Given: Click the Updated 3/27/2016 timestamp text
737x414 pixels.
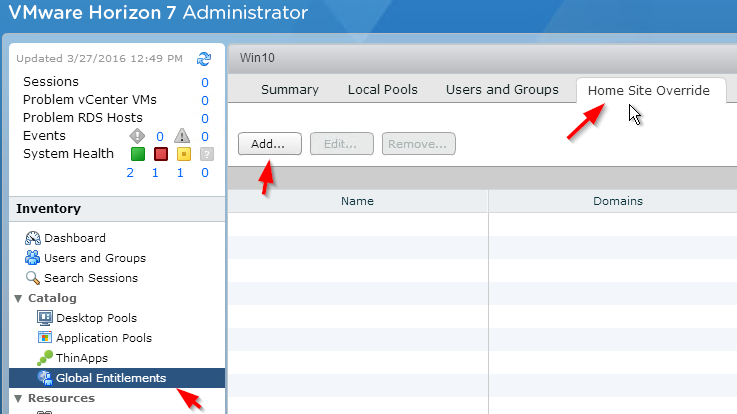Looking at the screenshot, I should pyautogui.click(x=99, y=59).
